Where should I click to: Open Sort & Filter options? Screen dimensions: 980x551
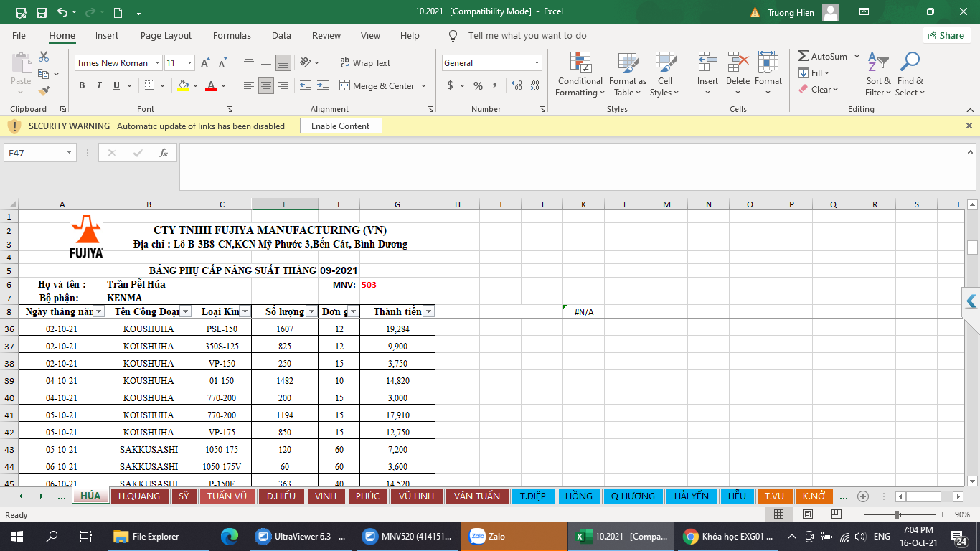pos(877,74)
